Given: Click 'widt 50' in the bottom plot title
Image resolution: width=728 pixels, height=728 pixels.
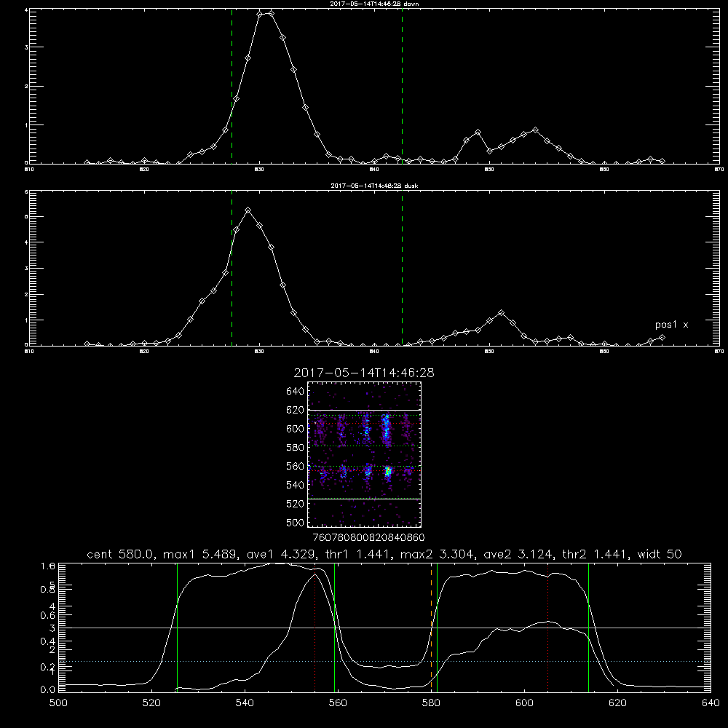Looking at the screenshot, I should point(660,554).
